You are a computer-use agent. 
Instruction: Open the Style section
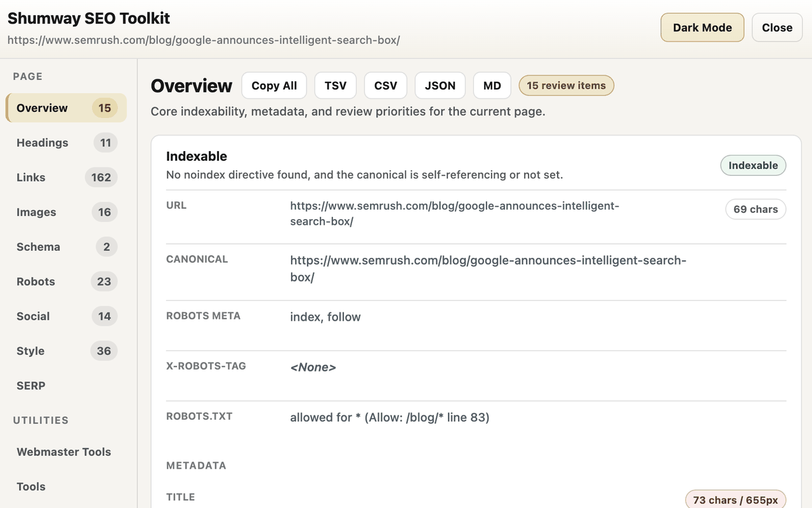click(x=66, y=351)
